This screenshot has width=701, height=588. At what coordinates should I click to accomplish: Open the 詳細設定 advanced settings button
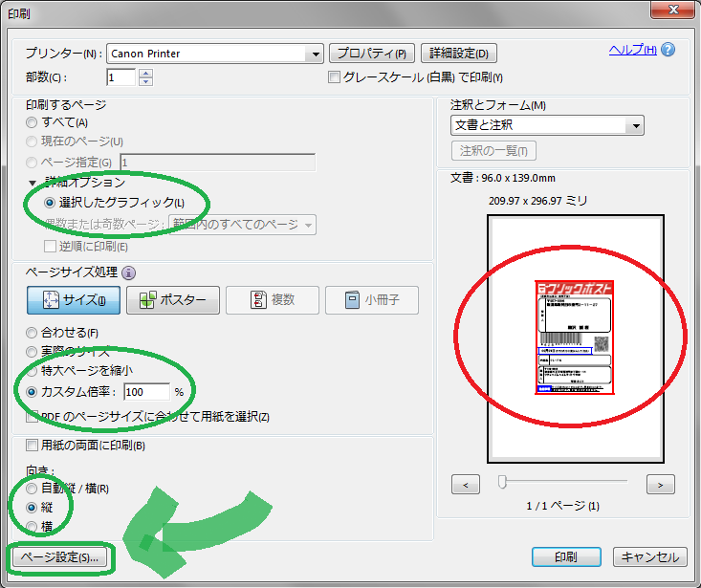pos(459,54)
